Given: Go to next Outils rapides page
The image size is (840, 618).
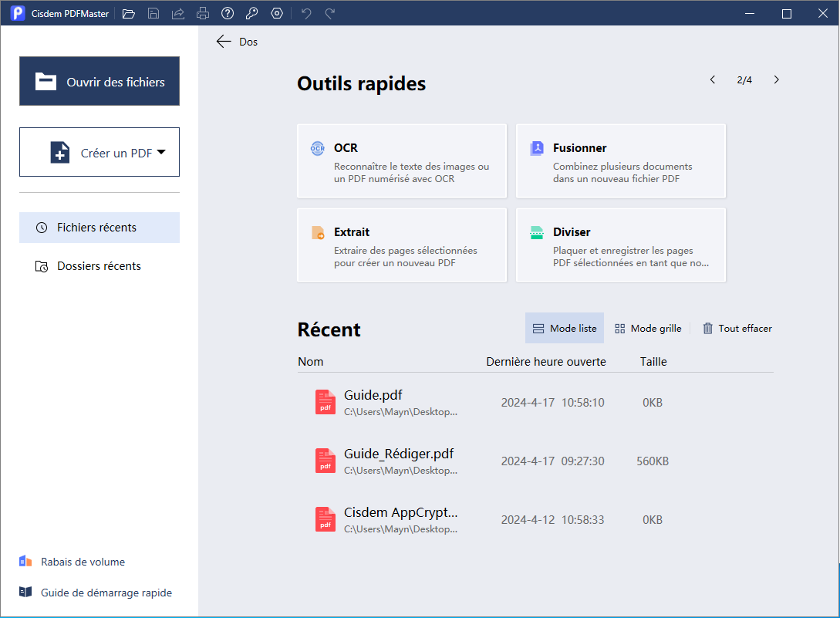Looking at the screenshot, I should tap(776, 80).
